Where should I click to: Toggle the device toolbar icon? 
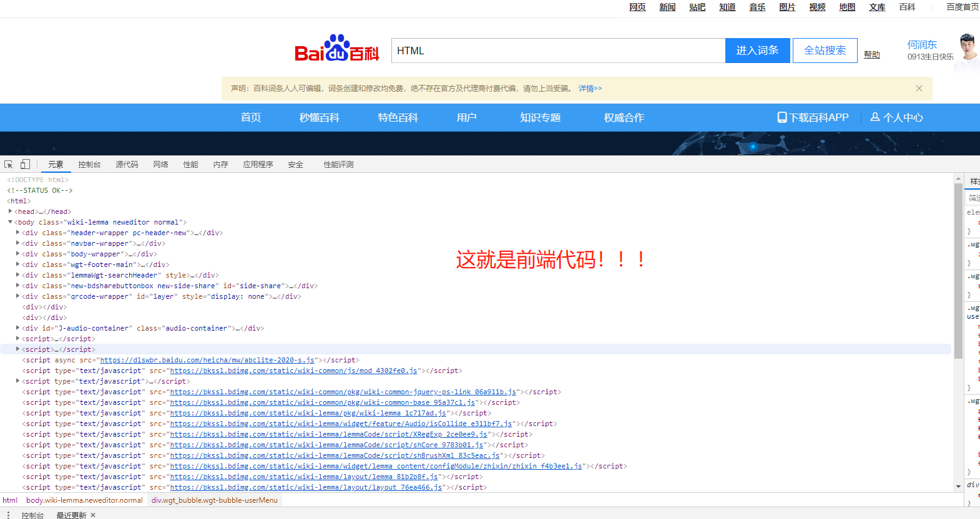[x=25, y=165]
